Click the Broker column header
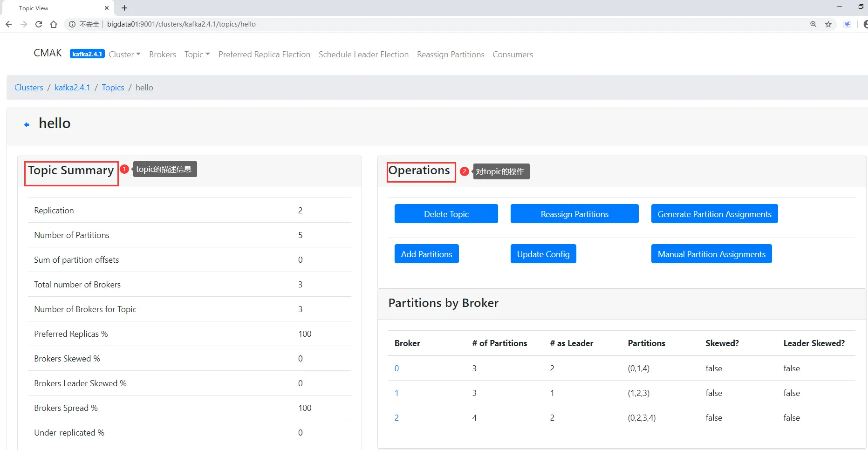This screenshot has height=450, width=868. 407,343
